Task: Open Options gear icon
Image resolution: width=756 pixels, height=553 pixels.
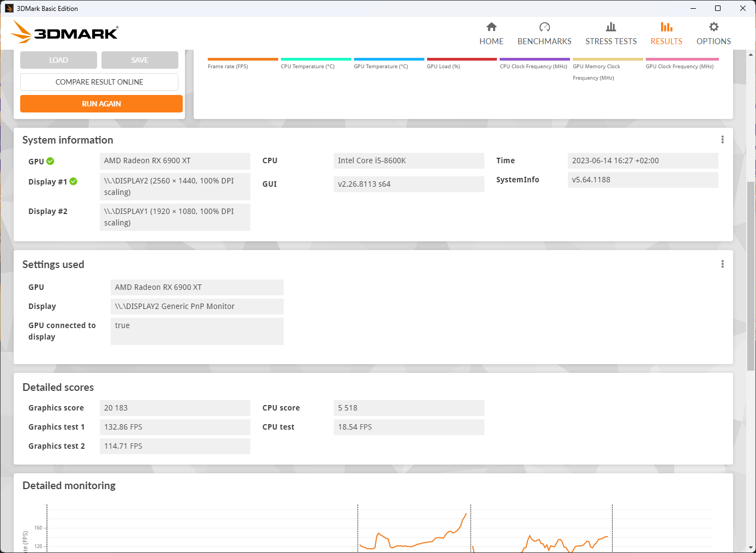Action: (713, 27)
